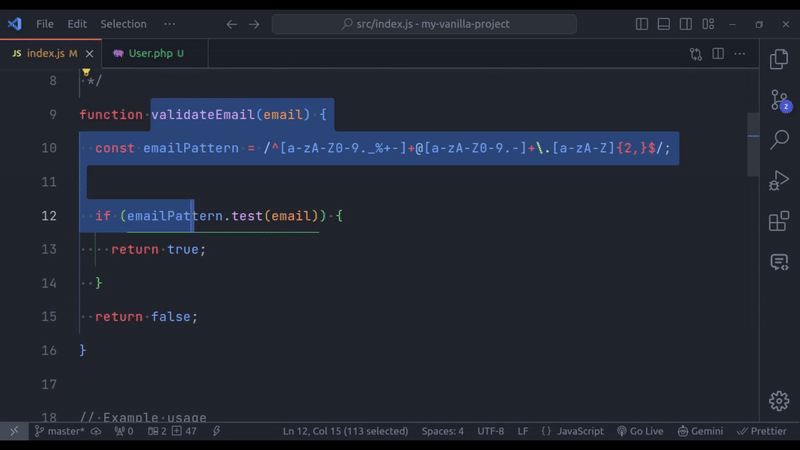The image size is (800, 450).
Task: Click Prettier formatter status
Action: (761, 431)
